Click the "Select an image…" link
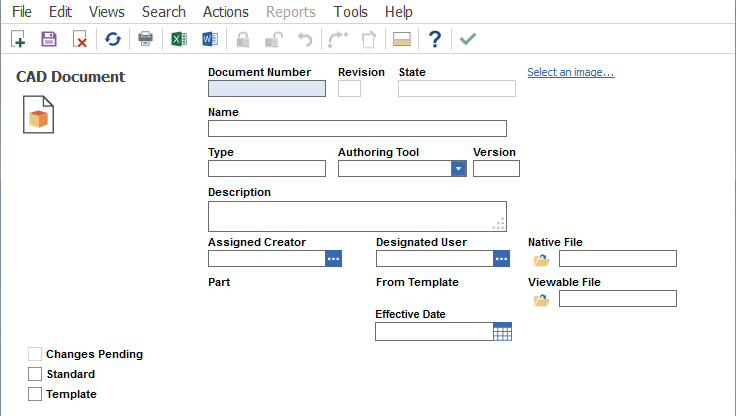Image resolution: width=736 pixels, height=416 pixels. pos(570,72)
